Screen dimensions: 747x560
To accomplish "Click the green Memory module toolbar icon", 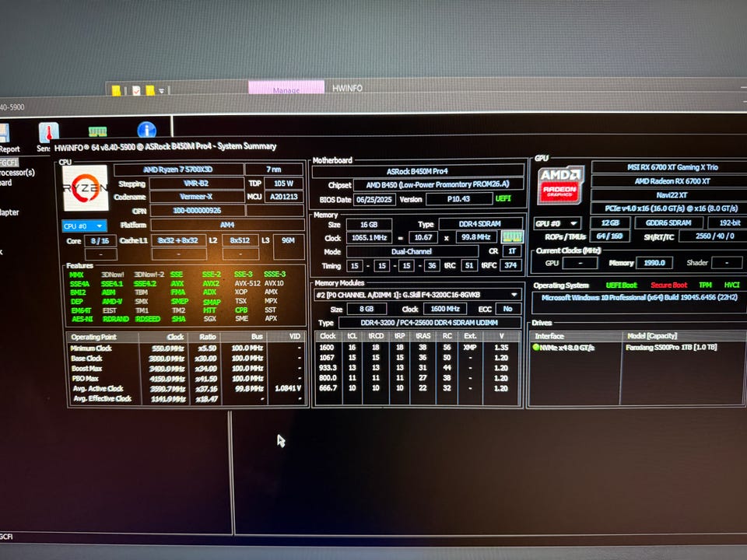I will click(x=97, y=131).
